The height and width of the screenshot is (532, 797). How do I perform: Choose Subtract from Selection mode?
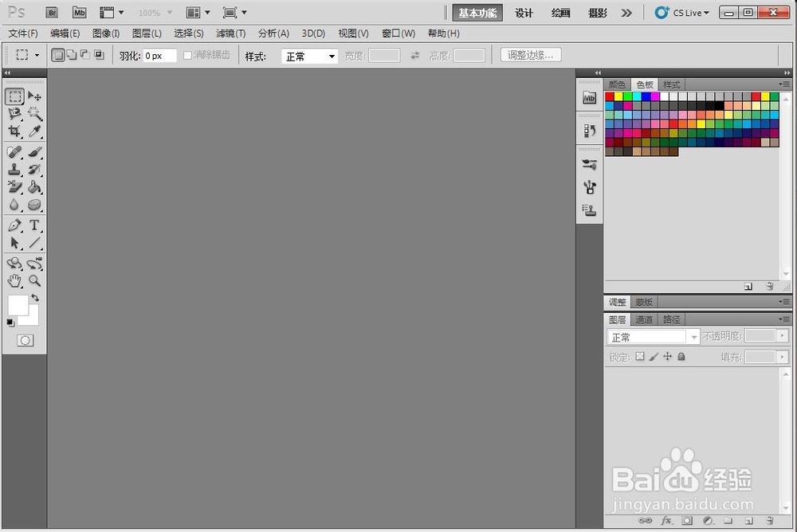(x=85, y=55)
